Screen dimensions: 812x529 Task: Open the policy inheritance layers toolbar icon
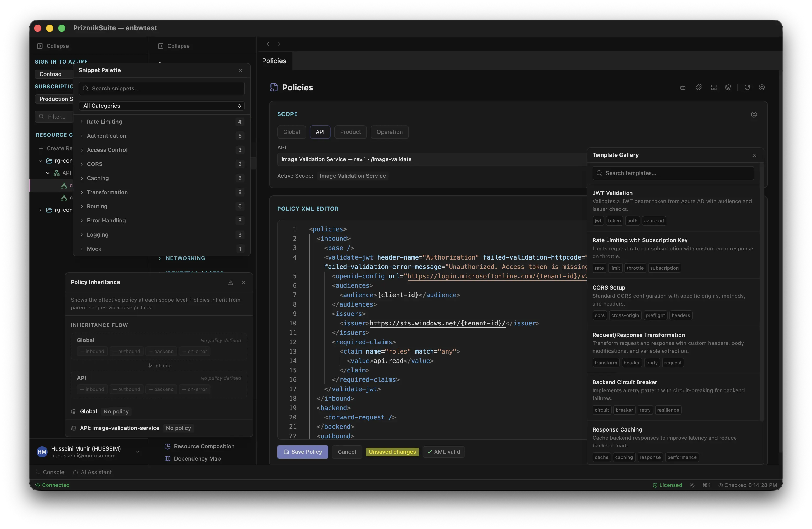(728, 88)
